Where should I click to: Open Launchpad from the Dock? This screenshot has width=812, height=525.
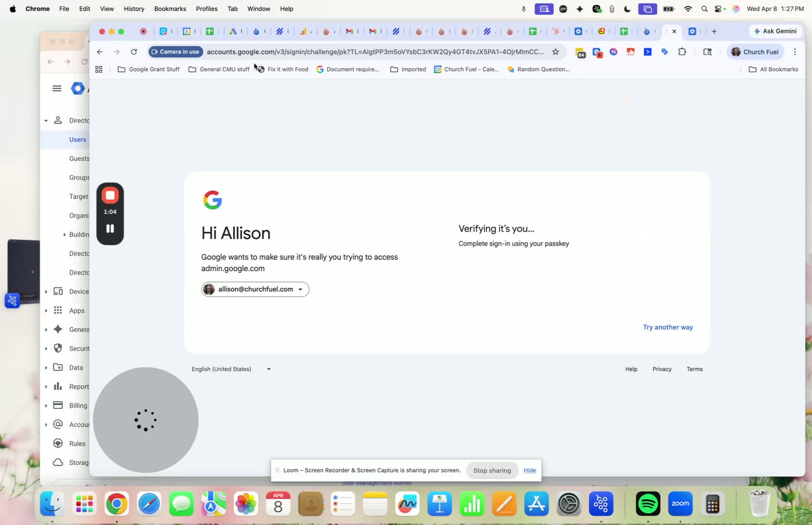(85, 504)
